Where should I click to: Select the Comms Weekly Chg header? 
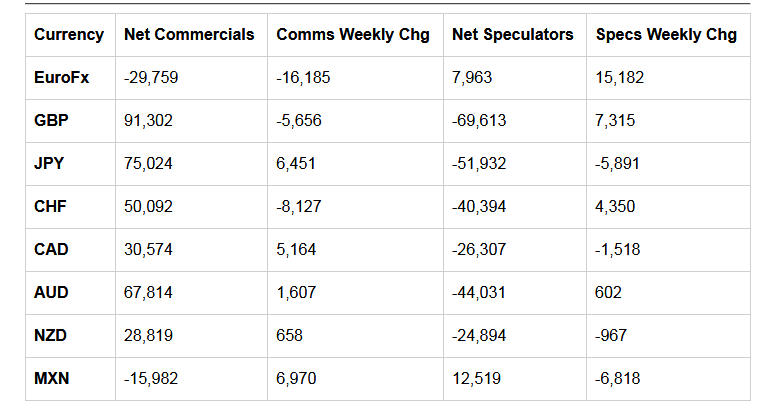click(352, 34)
